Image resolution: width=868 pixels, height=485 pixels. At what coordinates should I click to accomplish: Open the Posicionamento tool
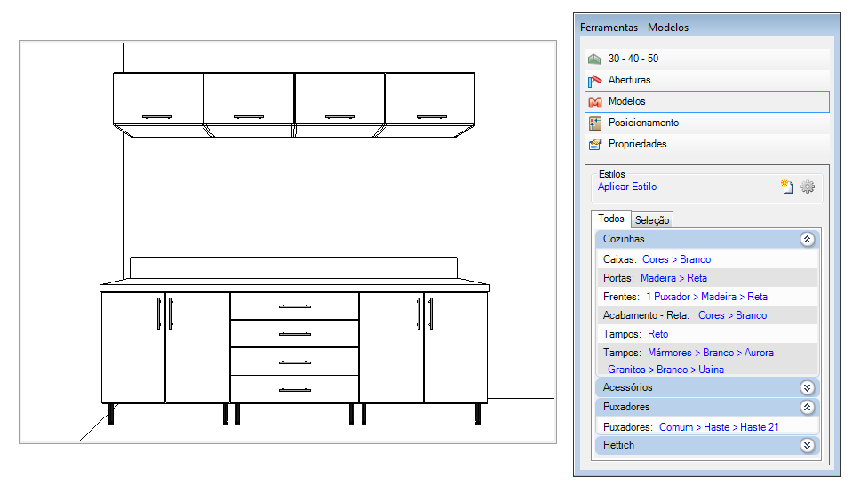(707, 123)
